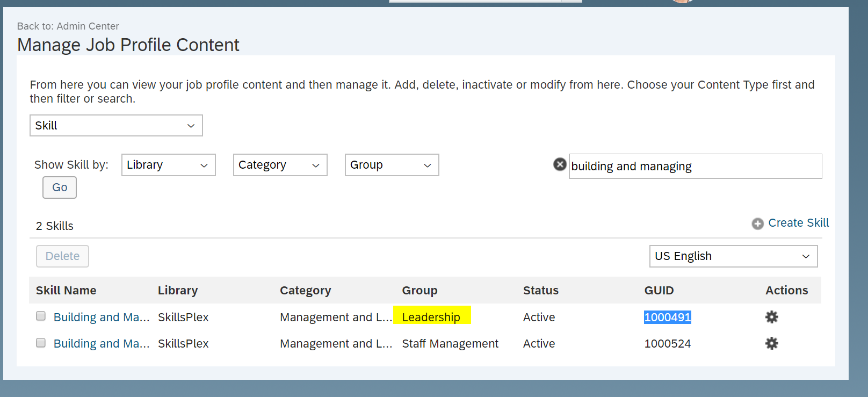
Task: Open Building and Ma... skill in Staff Management row
Action: click(x=102, y=343)
